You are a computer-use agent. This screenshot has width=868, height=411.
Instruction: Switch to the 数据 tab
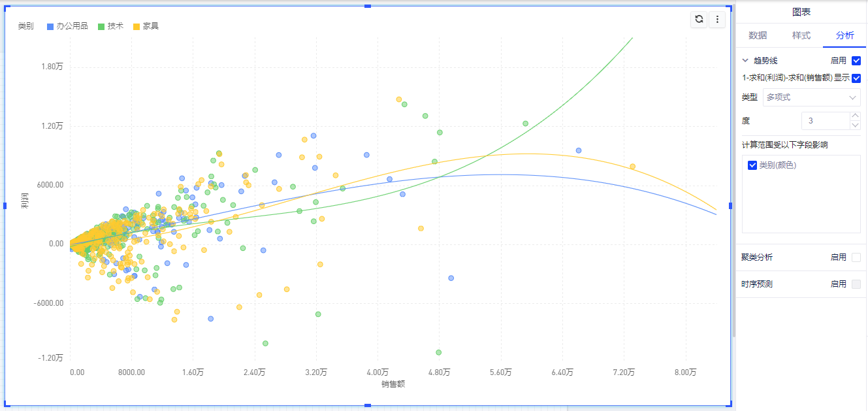pos(758,35)
